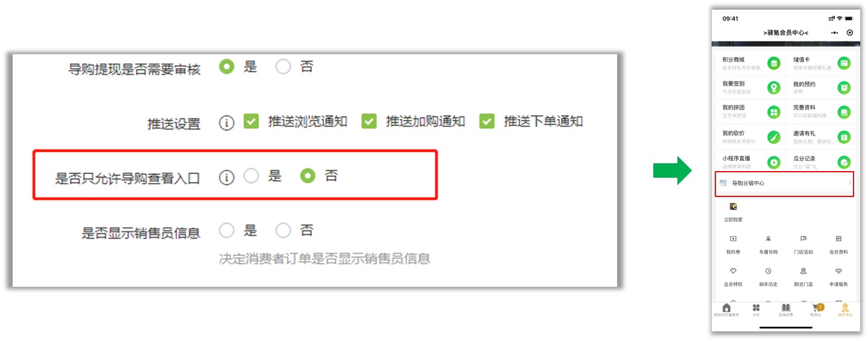The image size is (868, 341).
Task: Select 否 for 导购提现是否需要审核
Action: [x=284, y=67]
